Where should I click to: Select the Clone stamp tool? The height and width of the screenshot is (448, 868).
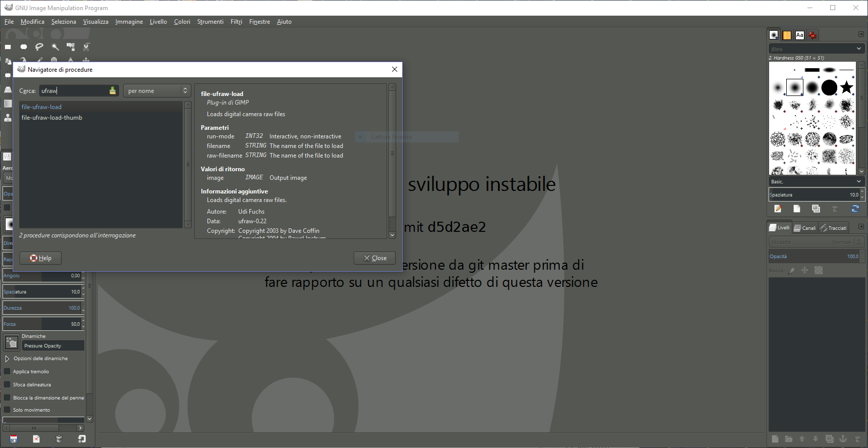coord(8,118)
